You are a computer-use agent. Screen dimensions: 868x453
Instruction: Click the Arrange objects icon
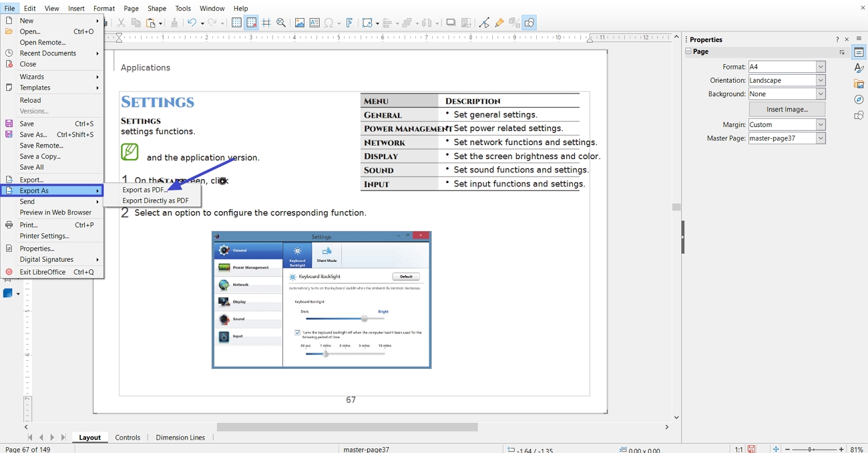point(407,23)
